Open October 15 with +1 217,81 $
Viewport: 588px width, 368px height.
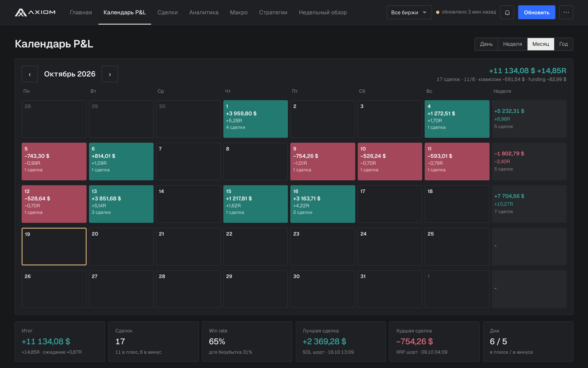coord(256,204)
